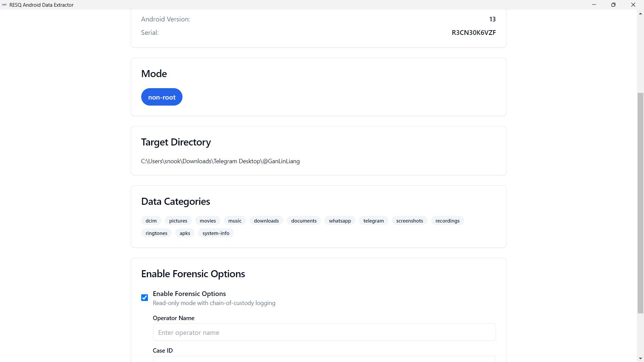Select the screenshots category chip

(410, 221)
